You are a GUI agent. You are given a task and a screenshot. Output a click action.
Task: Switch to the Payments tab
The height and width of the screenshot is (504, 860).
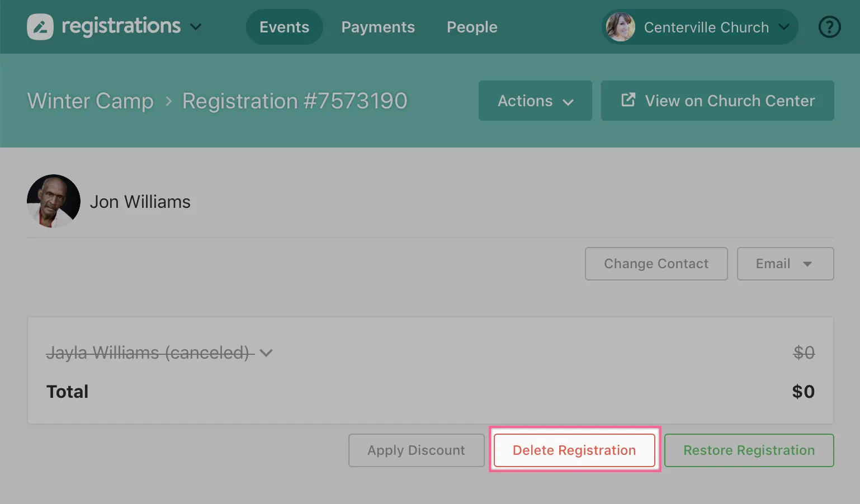378,27
